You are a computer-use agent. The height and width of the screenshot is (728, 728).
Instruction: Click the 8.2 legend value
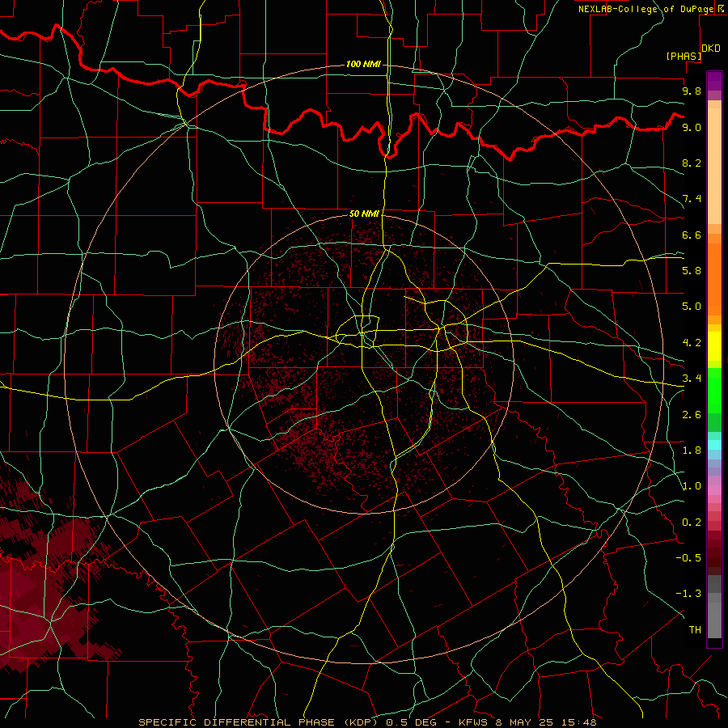[x=692, y=163]
